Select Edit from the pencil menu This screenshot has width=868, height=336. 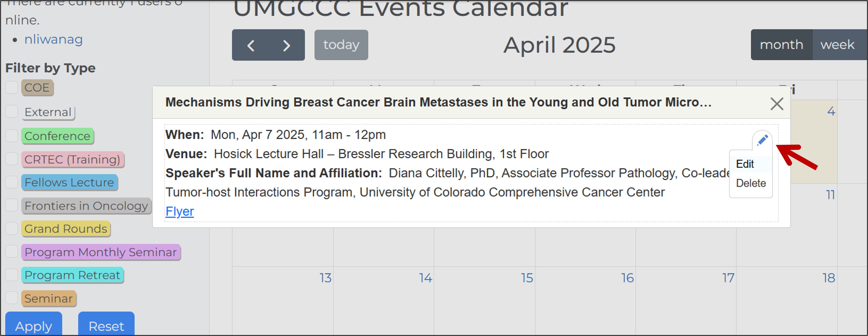(745, 164)
